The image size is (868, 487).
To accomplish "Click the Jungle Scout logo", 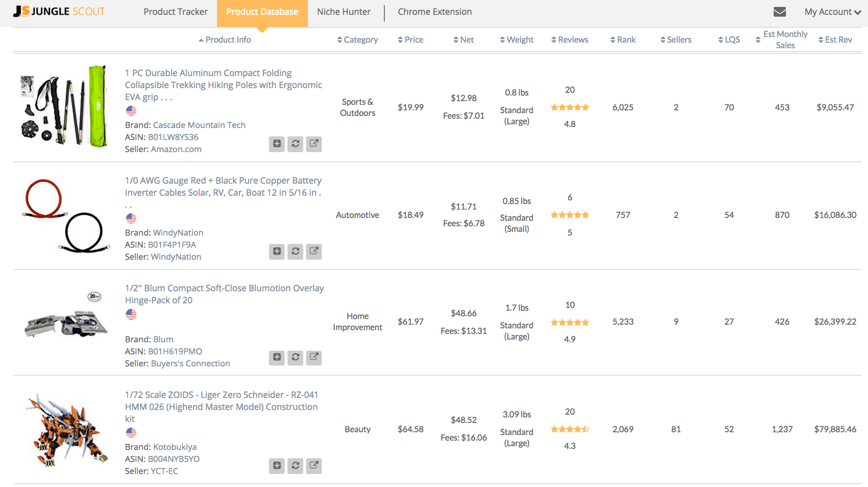I will (59, 12).
